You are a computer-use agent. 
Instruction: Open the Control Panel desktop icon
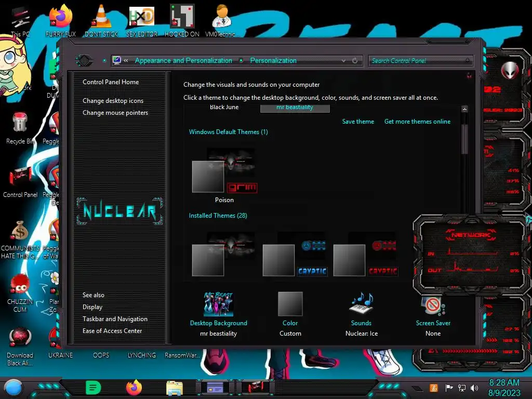(x=20, y=182)
